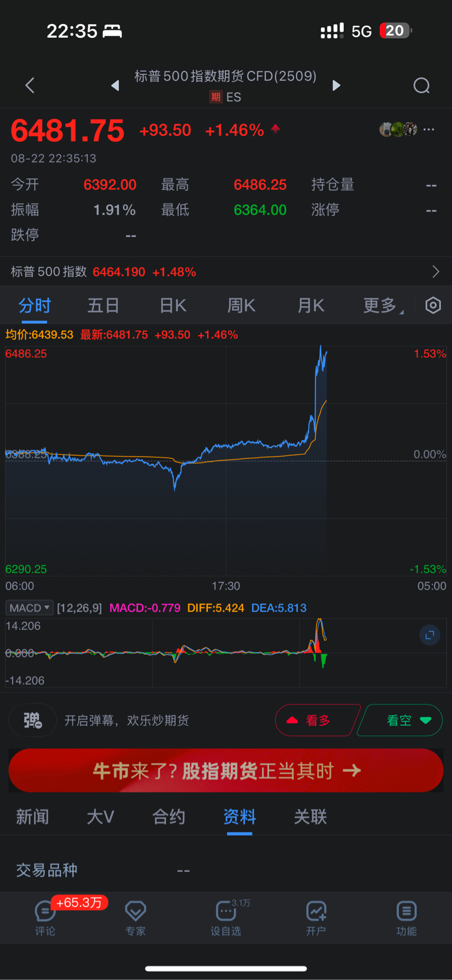Open chart settings hexagon icon
The image size is (452, 980).
(x=433, y=305)
